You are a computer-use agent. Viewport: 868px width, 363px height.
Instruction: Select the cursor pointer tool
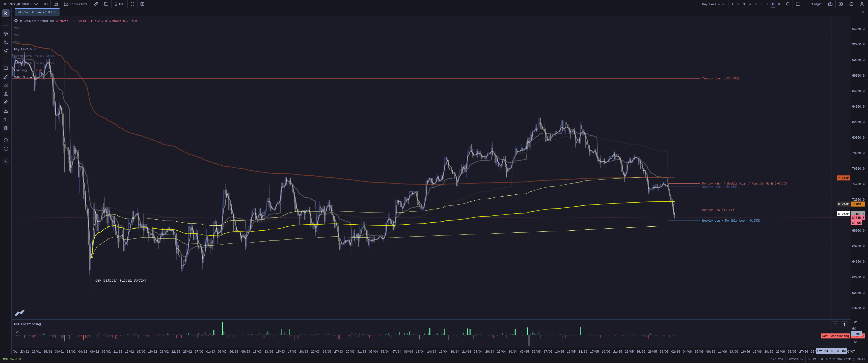click(x=6, y=13)
